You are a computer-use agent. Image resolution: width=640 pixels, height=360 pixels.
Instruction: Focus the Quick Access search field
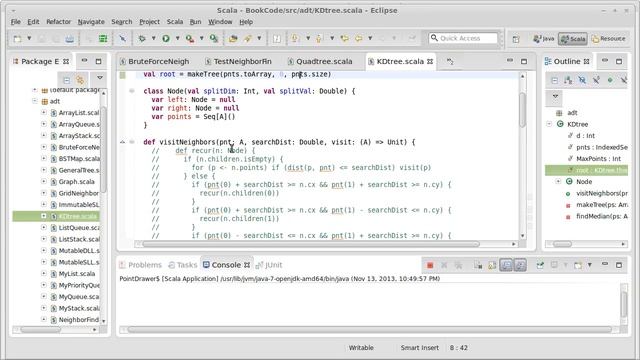[463, 38]
